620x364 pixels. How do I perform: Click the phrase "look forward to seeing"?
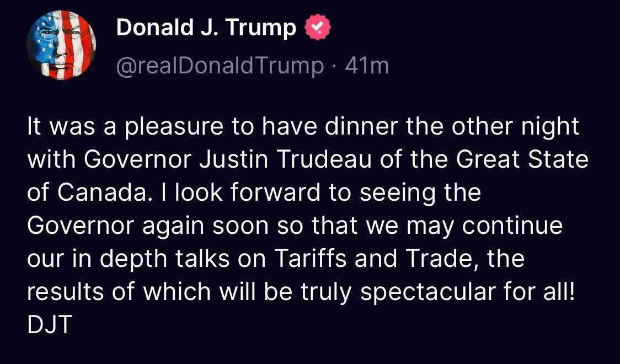tap(277, 193)
